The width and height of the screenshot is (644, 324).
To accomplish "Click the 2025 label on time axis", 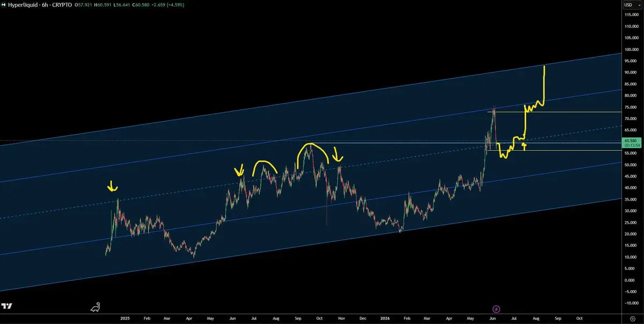I will point(125,318).
